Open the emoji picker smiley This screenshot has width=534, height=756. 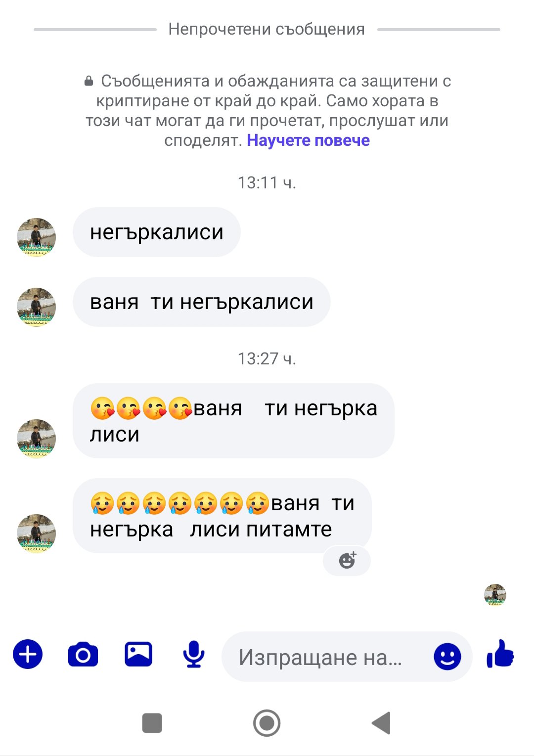click(447, 657)
